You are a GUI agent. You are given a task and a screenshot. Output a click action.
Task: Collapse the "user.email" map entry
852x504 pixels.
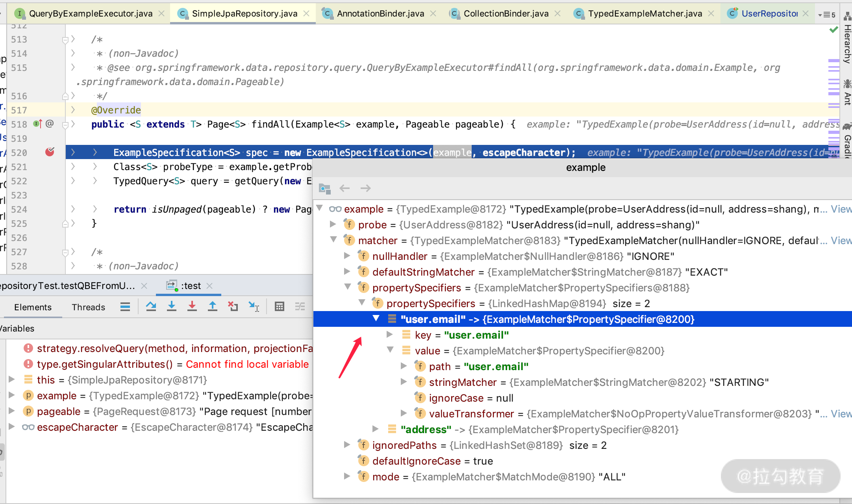pos(376,319)
